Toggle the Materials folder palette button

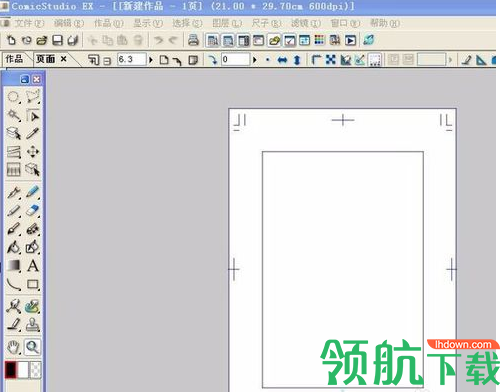point(274,41)
